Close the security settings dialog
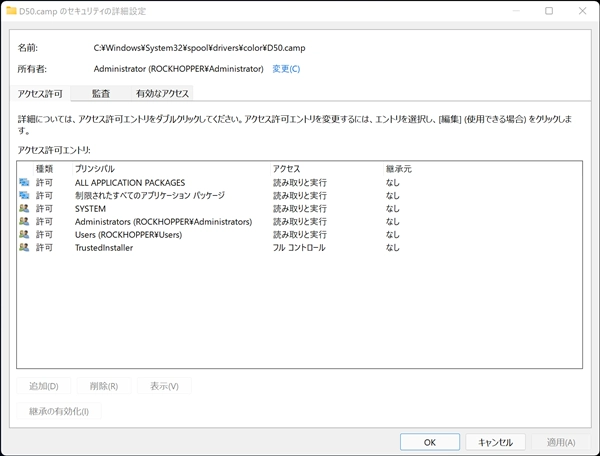The height and width of the screenshot is (456, 600). (582, 11)
